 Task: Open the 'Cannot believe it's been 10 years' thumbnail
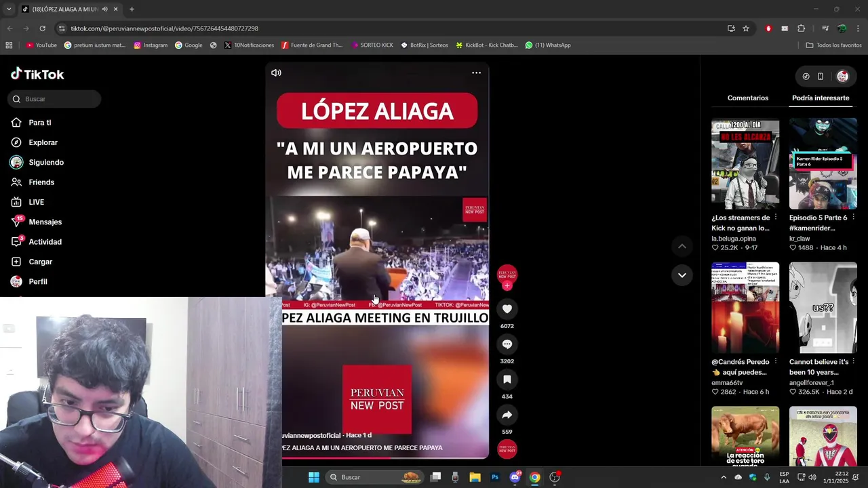(823, 308)
